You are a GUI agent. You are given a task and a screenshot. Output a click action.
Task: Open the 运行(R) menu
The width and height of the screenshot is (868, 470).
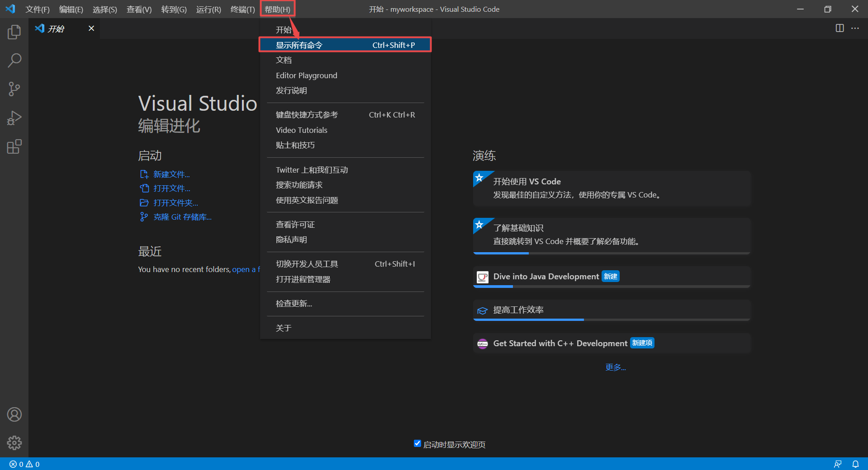tap(209, 9)
